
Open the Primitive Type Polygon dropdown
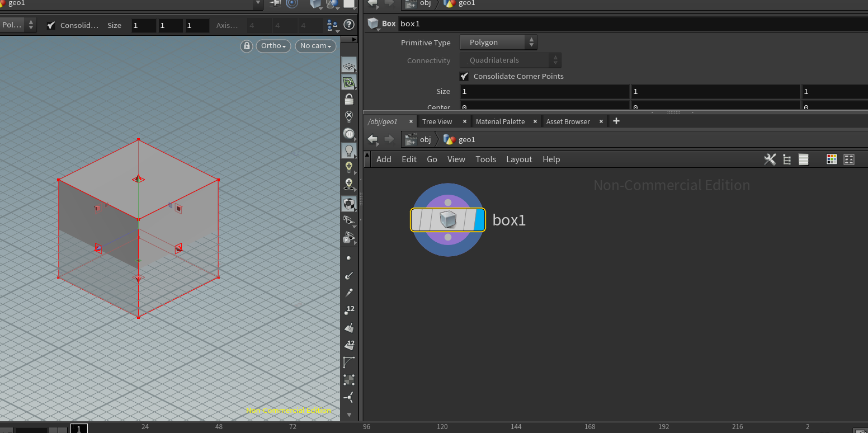498,43
